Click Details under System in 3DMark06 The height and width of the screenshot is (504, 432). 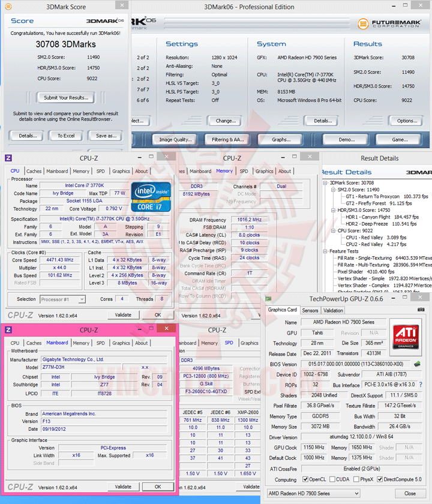(323, 121)
